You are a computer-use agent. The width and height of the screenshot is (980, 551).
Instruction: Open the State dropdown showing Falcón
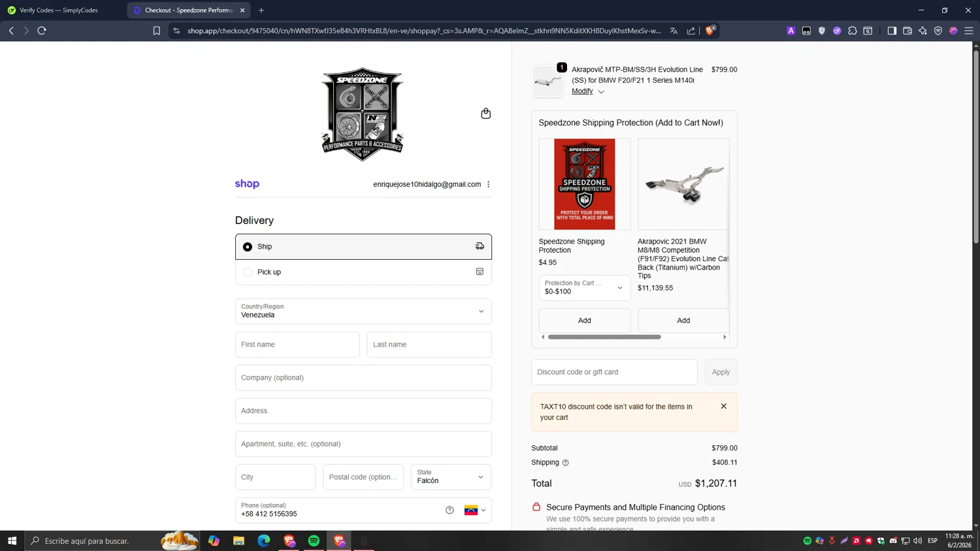click(451, 477)
